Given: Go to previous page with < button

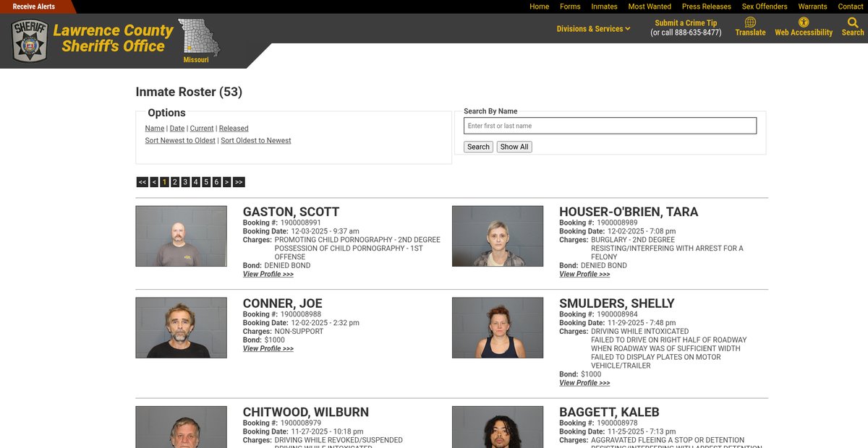Looking at the screenshot, I should [x=154, y=182].
